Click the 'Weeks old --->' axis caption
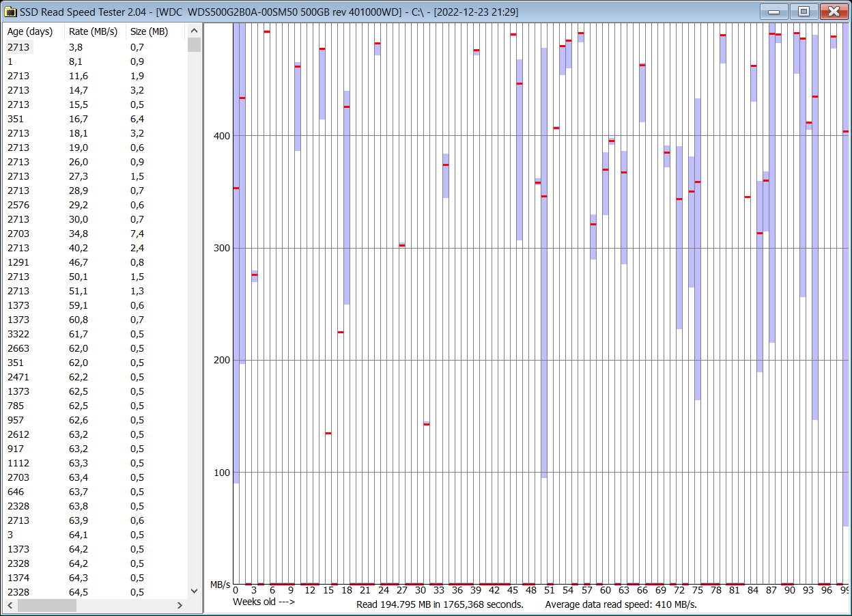This screenshot has height=616, width=852. [x=264, y=602]
